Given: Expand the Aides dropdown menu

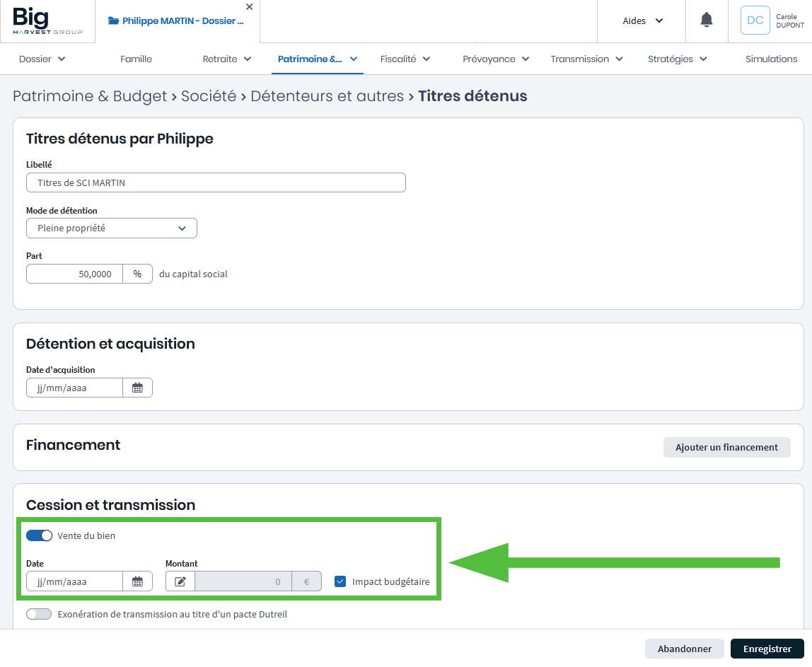Looking at the screenshot, I should pos(642,21).
